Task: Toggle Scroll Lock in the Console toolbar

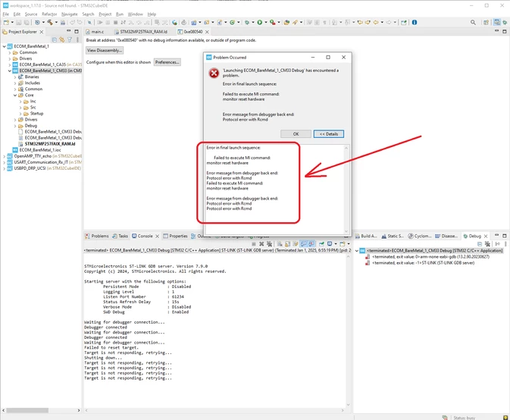Action: point(287,243)
